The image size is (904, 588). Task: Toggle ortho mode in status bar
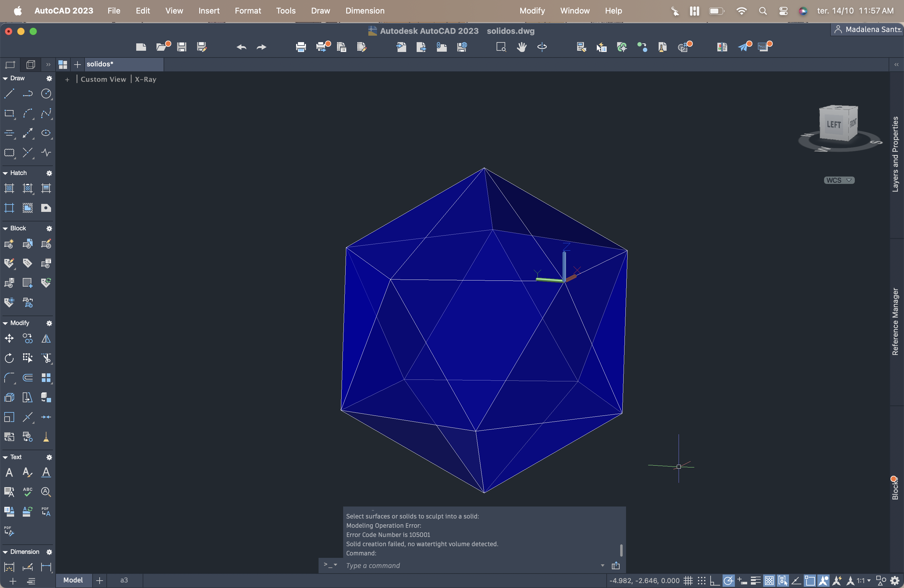pos(715,580)
